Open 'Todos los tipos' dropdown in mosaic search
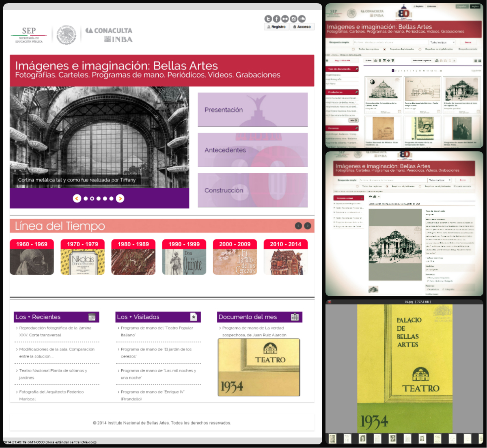The image size is (487, 448). (442, 42)
